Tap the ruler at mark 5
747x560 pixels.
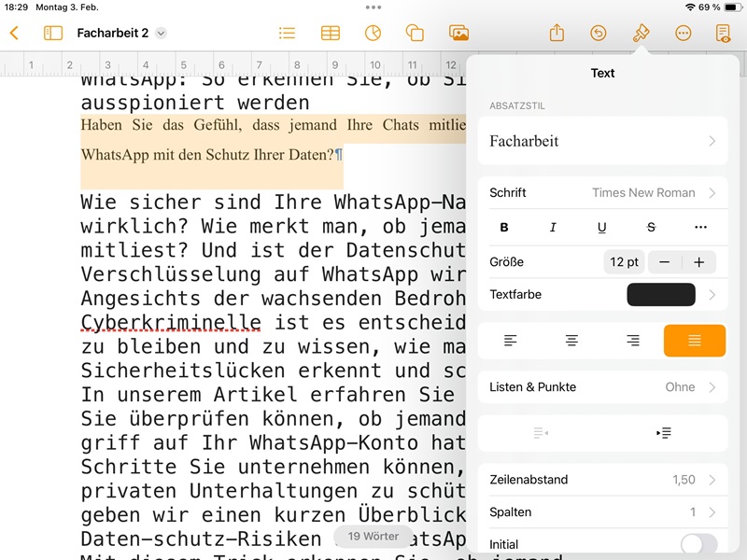[x=183, y=64]
